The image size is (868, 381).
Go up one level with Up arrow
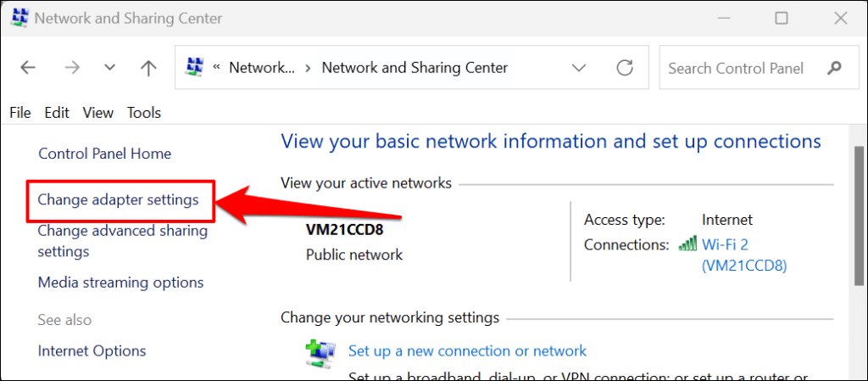tap(149, 68)
